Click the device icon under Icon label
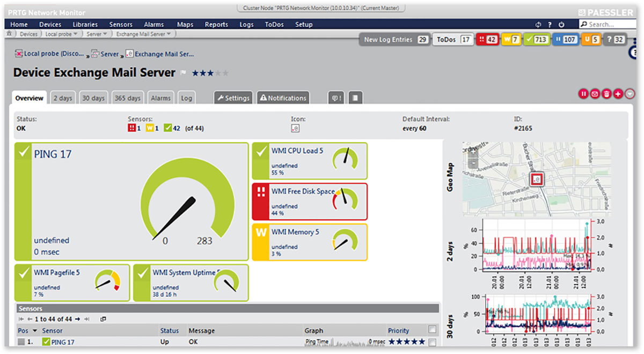Image resolution: width=644 pixels, height=354 pixels. point(295,128)
